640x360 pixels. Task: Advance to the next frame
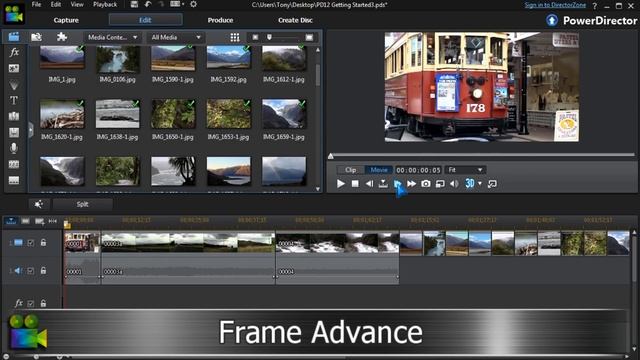click(397, 184)
